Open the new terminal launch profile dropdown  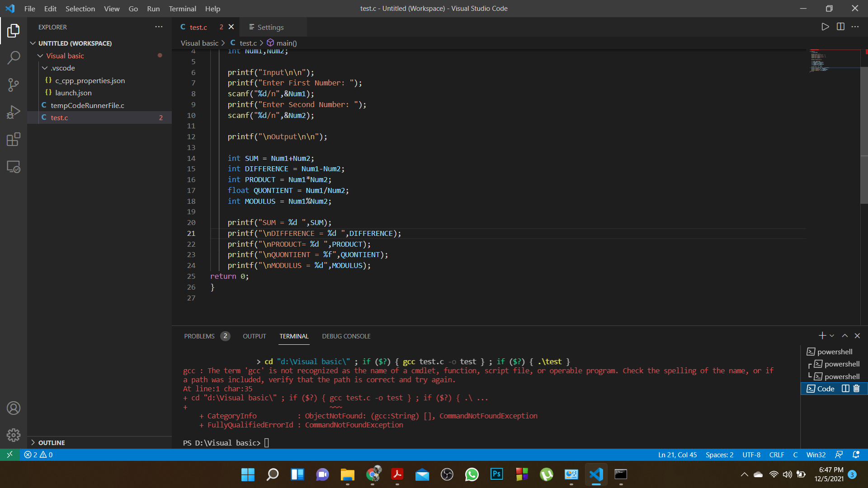pyautogui.click(x=832, y=336)
